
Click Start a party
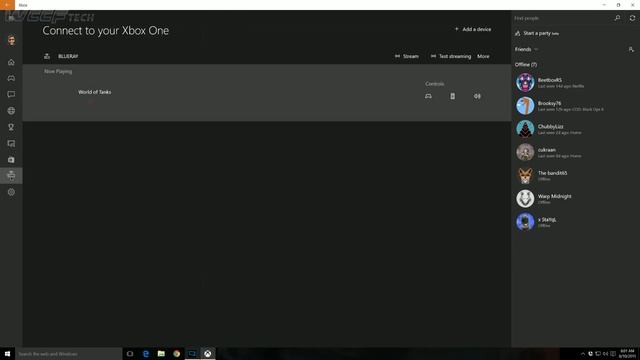537,33
